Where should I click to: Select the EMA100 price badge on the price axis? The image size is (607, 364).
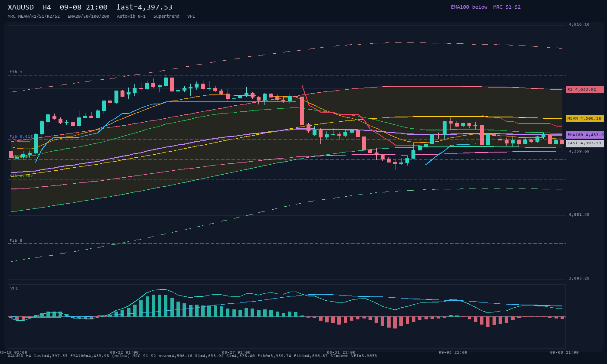585,135
